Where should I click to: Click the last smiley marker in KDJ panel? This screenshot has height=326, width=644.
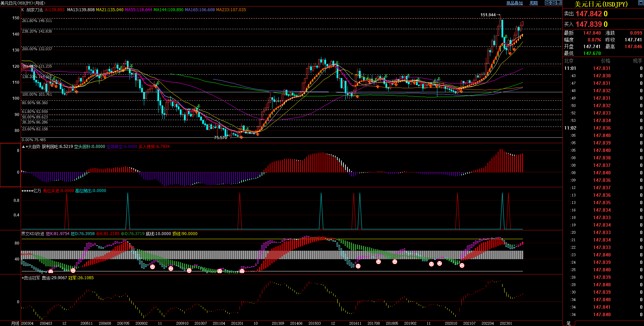[x=462, y=265]
